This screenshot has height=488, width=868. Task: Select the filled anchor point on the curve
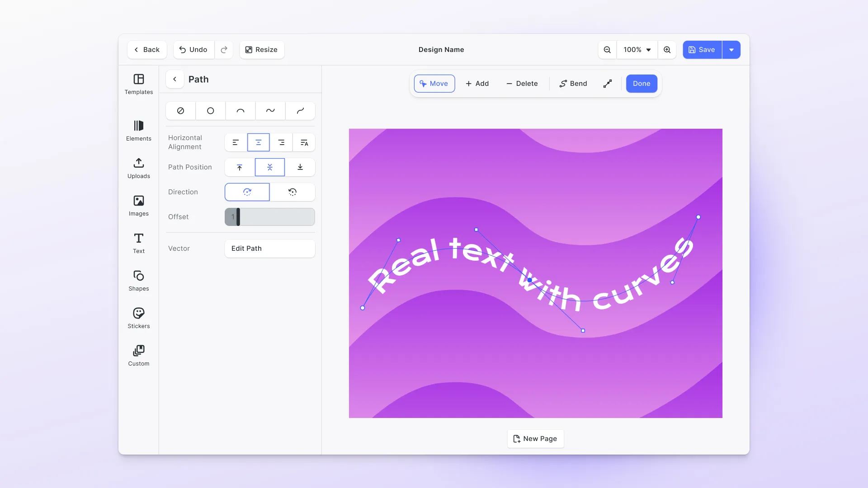point(530,280)
